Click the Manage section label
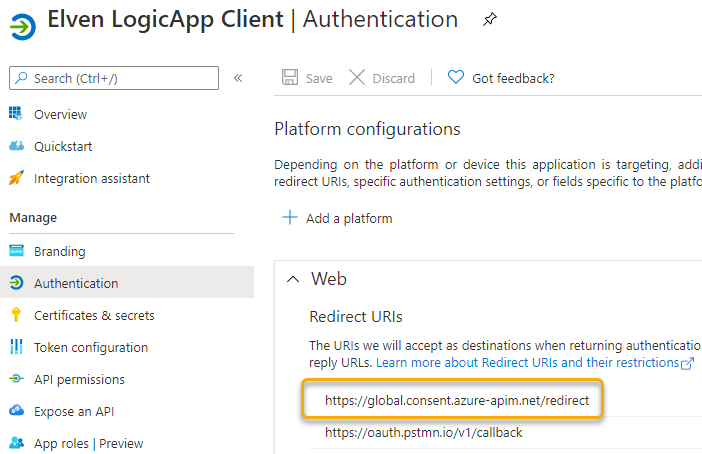Viewport: 702px width, 454px height. pos(33,218)
